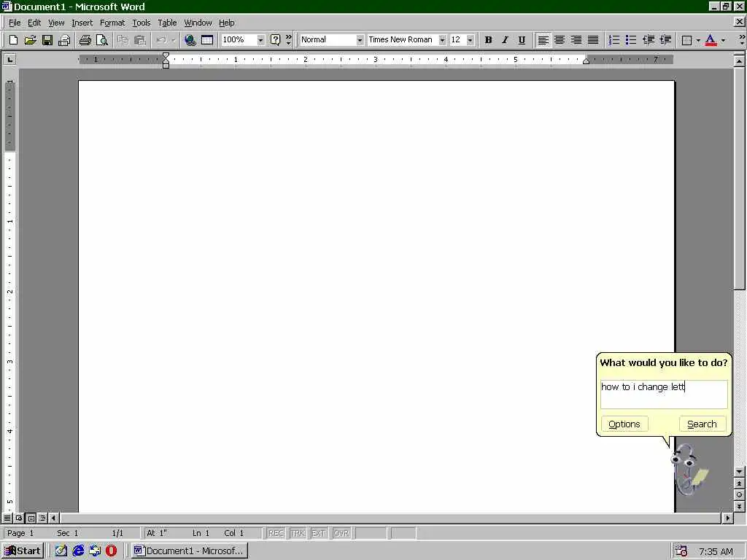The height and width of the screenshot is (560, 747).
Task: Save the document with floppy disk icon
Action: tap(47, 40)
